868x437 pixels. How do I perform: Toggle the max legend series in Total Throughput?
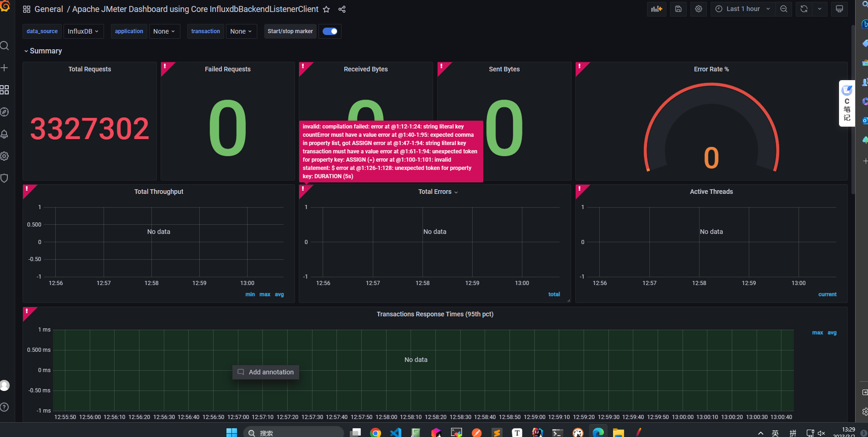click(x=265, y=294)
